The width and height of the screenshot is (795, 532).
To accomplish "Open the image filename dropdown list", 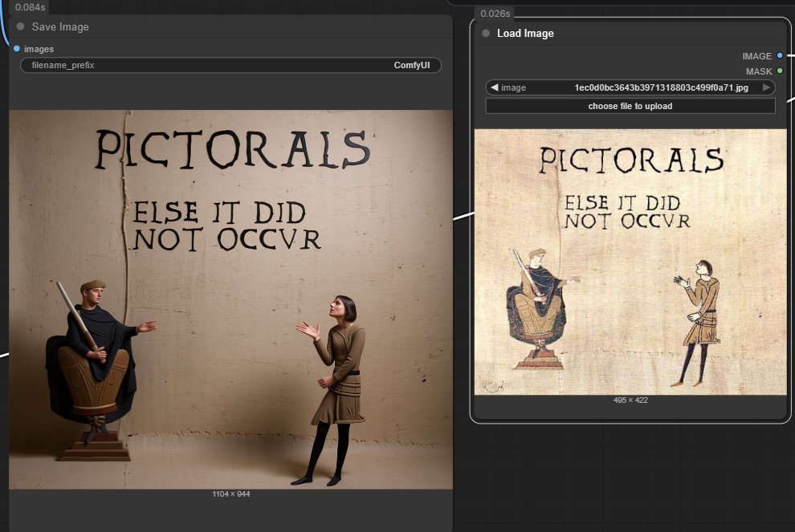I will coord(630,87).
